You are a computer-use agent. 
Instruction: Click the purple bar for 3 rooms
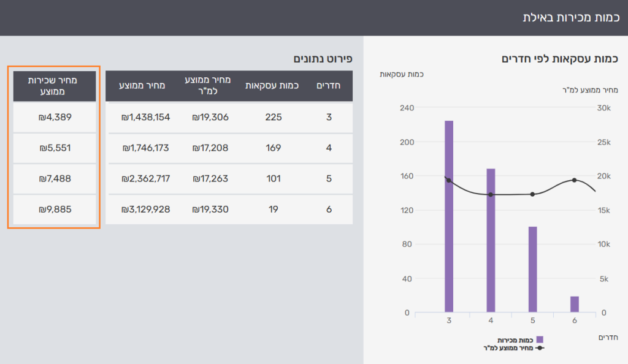449,216
